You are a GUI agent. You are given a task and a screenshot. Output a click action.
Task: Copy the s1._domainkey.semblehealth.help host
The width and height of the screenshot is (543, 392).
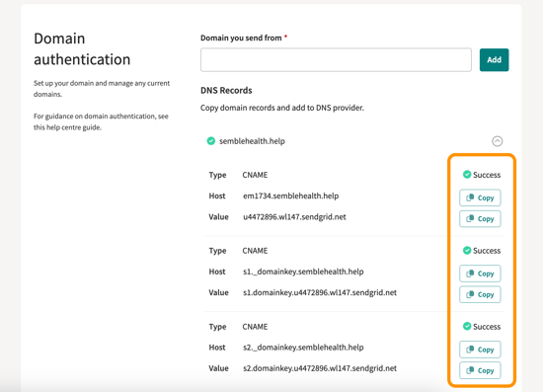480,274
